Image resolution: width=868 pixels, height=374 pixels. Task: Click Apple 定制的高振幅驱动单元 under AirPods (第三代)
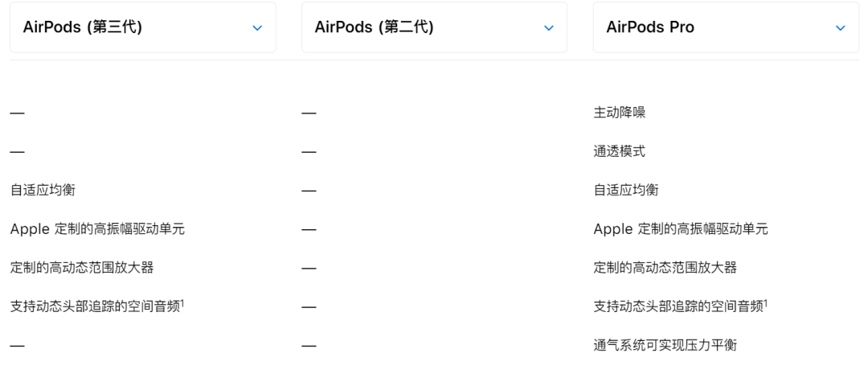pos(97,229)
